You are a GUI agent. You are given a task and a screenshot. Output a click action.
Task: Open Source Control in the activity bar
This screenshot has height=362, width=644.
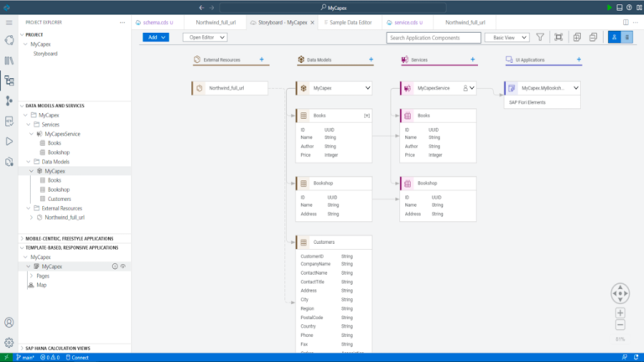(x=9, y=101)
